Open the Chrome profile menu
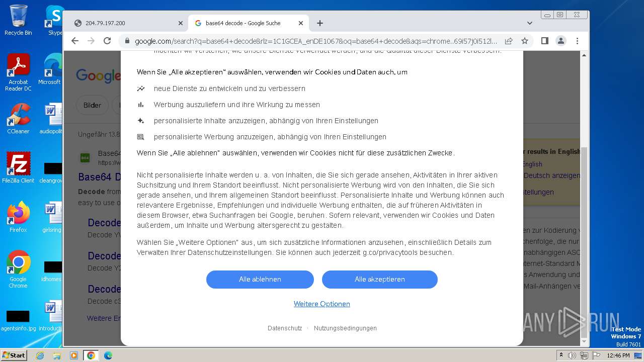Screen dimensions: 644x362 click(x=561, y=41)
